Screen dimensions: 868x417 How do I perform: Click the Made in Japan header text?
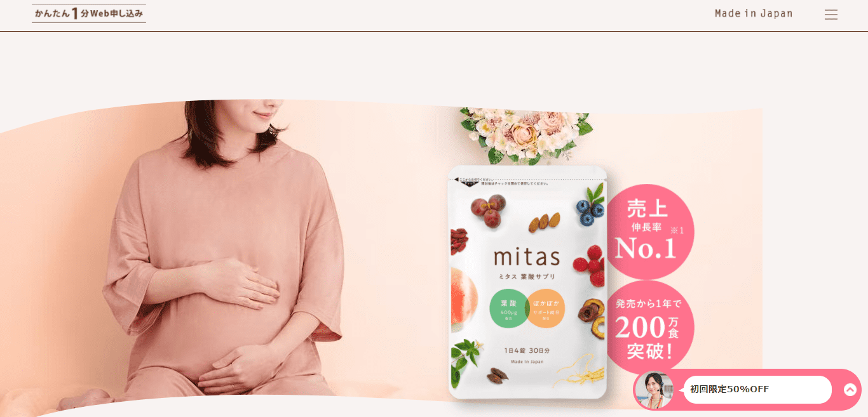pyautogui.click(x=754, y=13)
